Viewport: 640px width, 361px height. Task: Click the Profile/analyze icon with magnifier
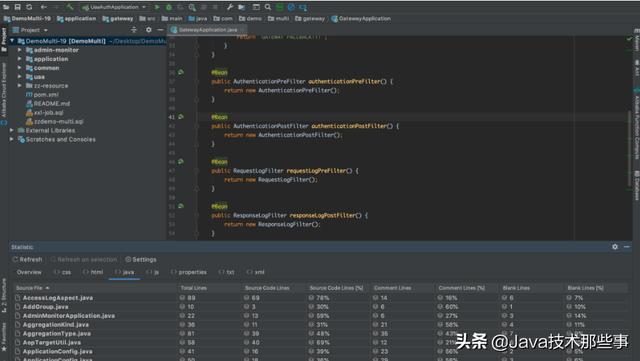pyautogui.click(x=192, y=7)
